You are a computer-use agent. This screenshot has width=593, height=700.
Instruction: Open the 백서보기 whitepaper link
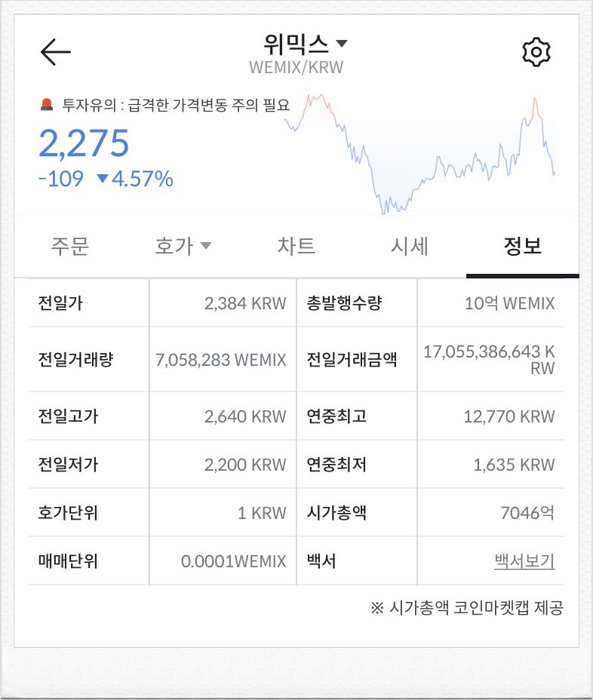coord(524,560)
